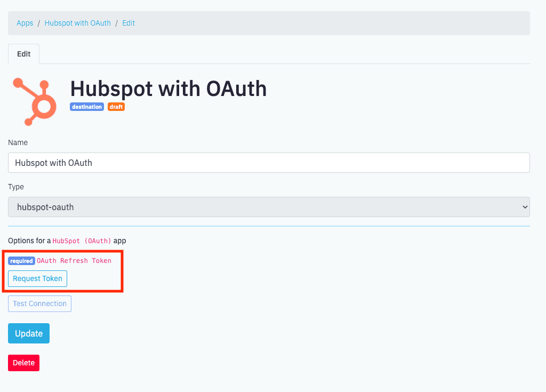
Task: Click the Update button
Action: click(29, 333)
